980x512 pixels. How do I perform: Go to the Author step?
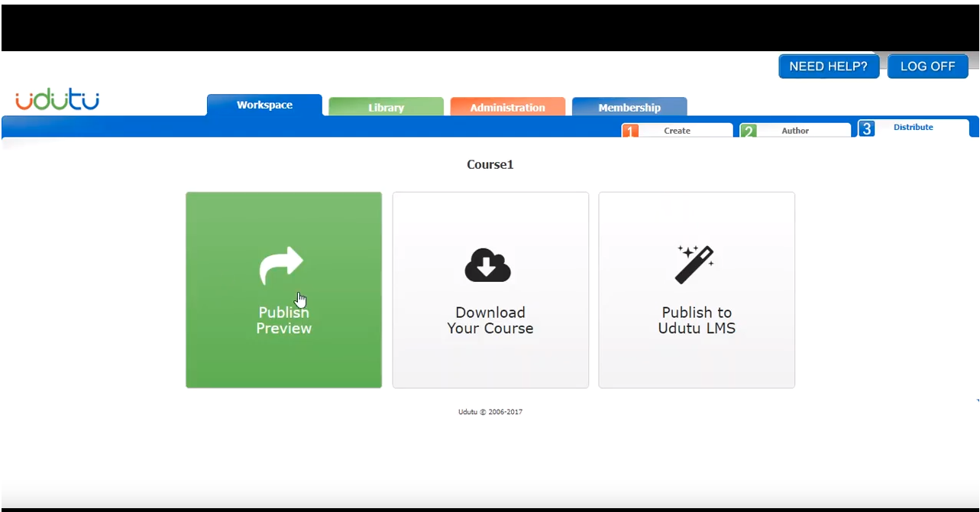pos(794,131)
